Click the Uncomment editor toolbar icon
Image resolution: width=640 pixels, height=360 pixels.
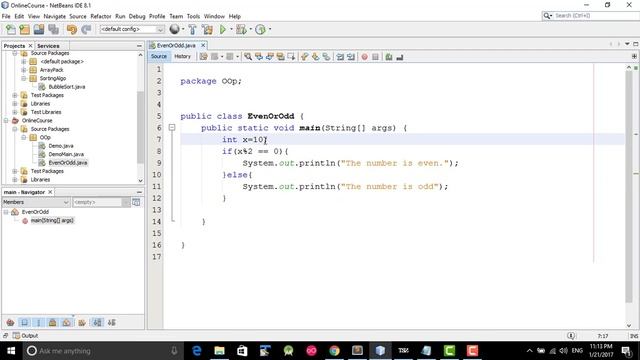[x=400, y=57]
